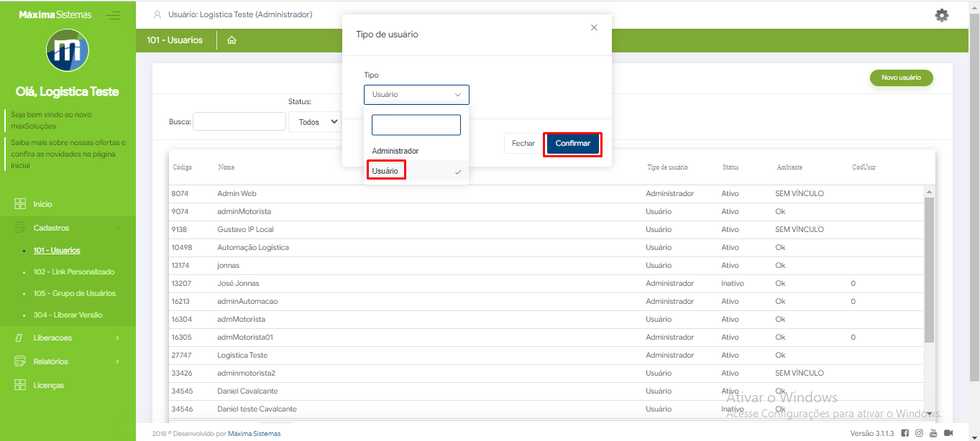Image resolution: width=980 pixels, height=441 pixels.
Task: Go to the home icon in the header
Action: click(x=232, y=40)
